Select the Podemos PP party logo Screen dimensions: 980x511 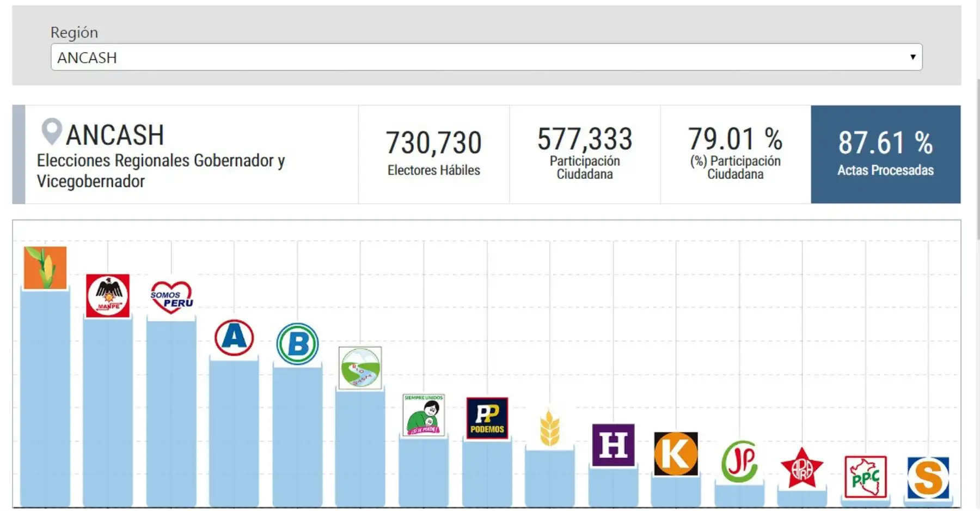tap(487, 418)
